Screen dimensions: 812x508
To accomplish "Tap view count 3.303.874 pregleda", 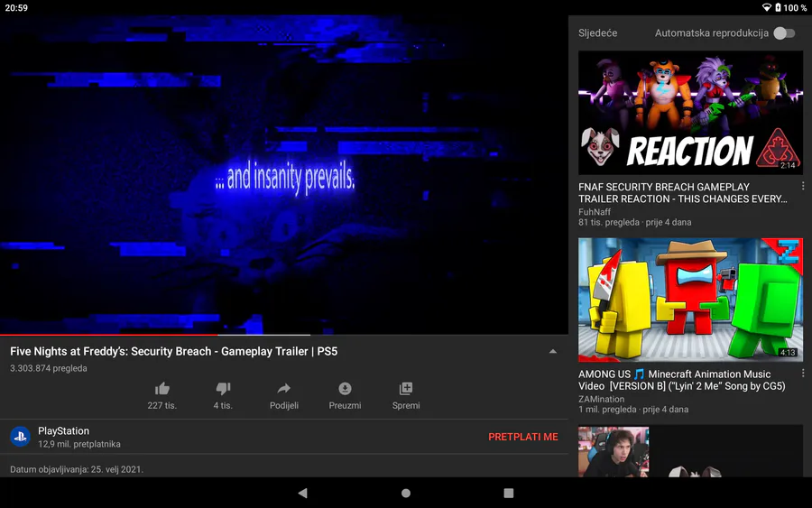I will tap(49, 368).
